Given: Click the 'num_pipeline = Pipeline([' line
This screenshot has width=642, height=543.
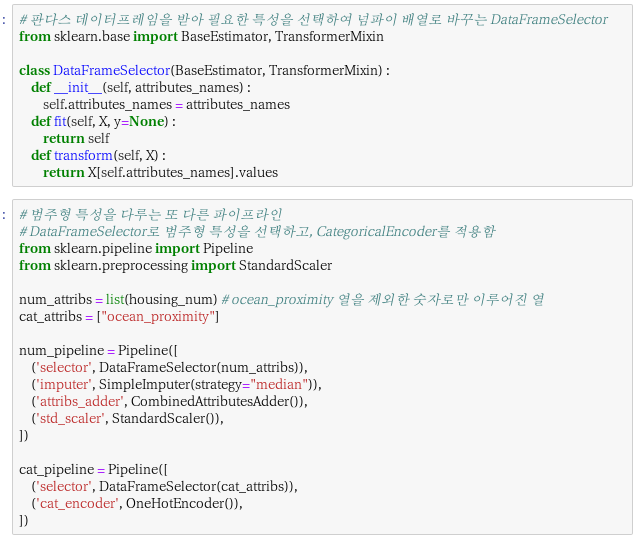Looking at the screenshot, I should 98,351.
